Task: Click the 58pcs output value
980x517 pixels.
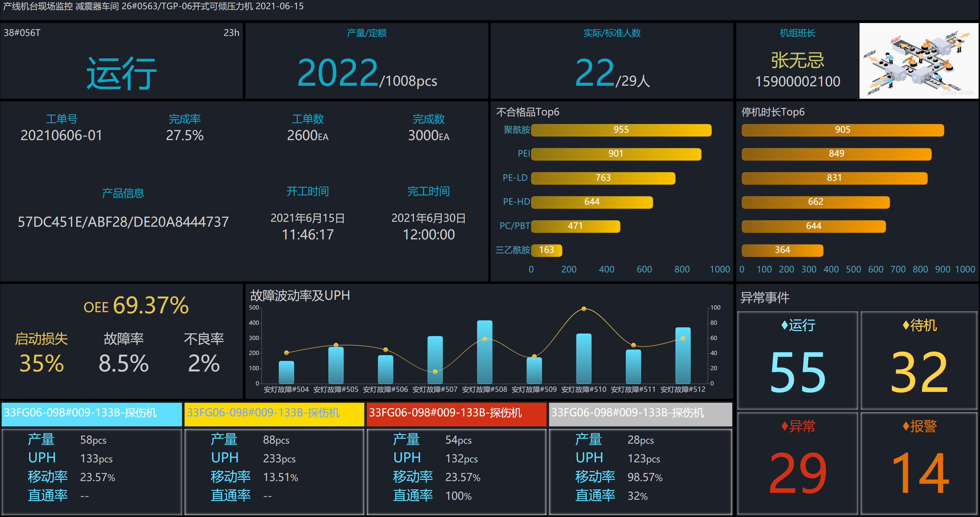Action: point(93,440)
